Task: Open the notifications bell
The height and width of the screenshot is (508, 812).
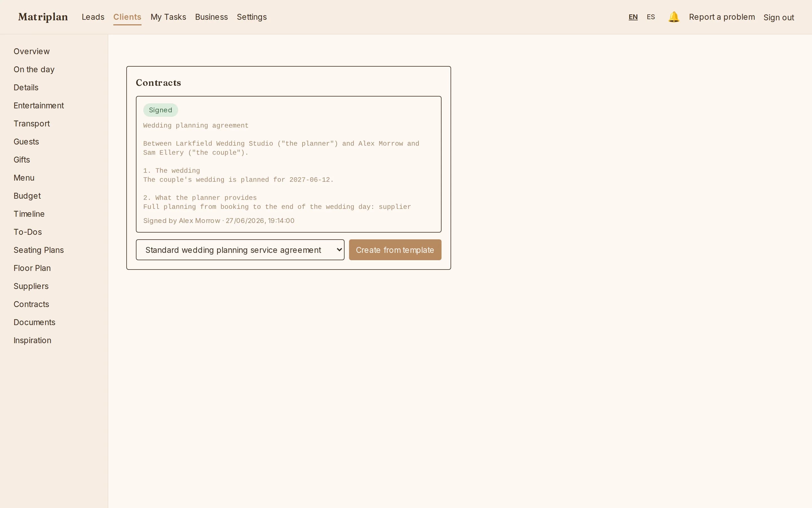Action: tap(673, 17)
